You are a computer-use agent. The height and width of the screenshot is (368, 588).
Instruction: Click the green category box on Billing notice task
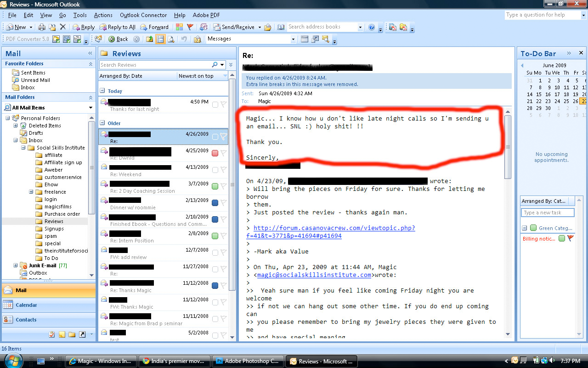pyautogui.click(x=561, y=238)
